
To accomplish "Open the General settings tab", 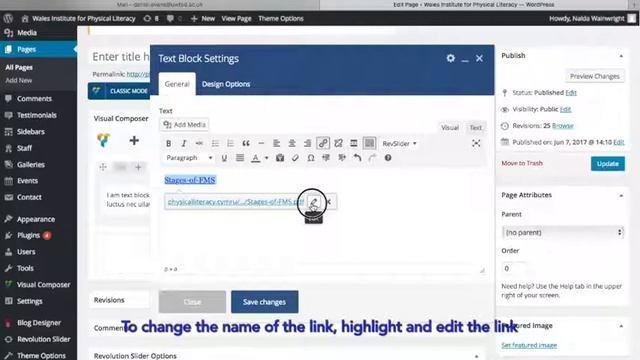I will coord(177,84).
